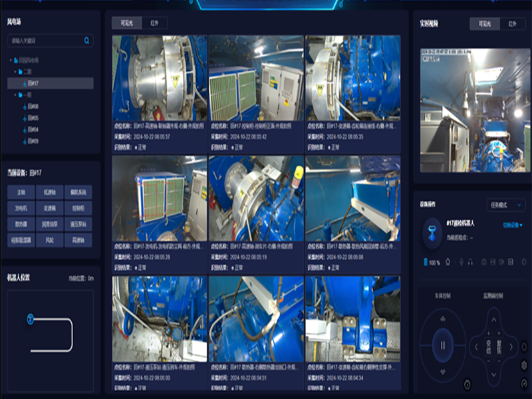Click the forward double-chevron in vehicle control
This screenshot has height=399, width=532.
point(443,319)
